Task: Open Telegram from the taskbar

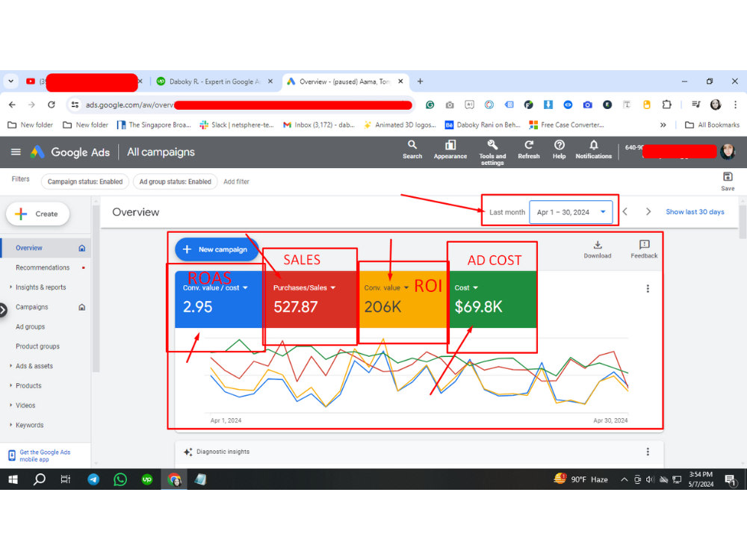Action: 93,479
